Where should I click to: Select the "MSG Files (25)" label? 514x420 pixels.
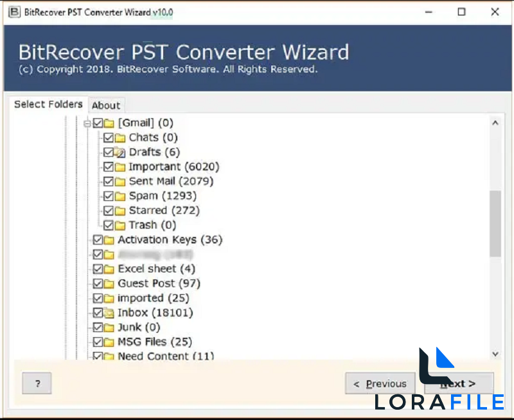[x=155, y=342]
